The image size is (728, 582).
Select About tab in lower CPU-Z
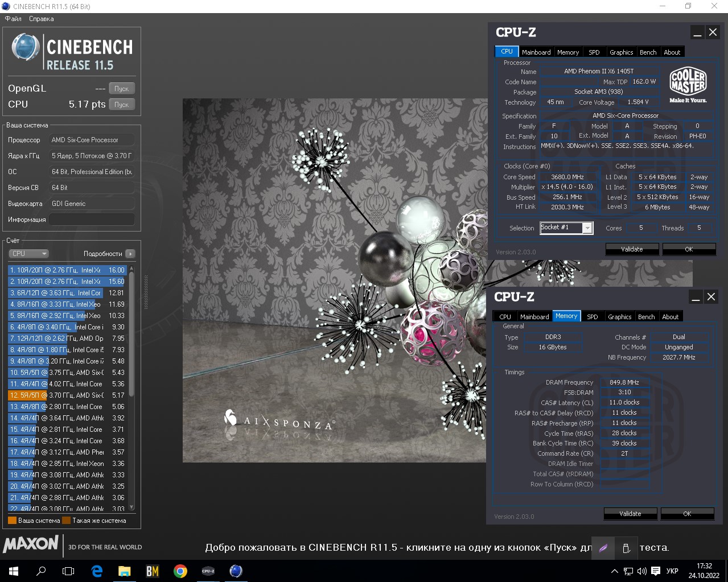671,316
